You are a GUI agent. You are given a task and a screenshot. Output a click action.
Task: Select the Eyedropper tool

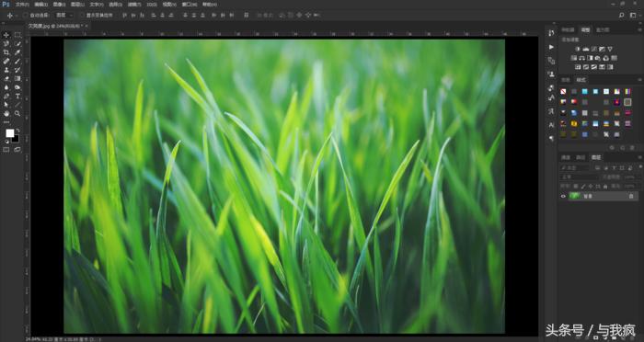(x=17, y=52)
